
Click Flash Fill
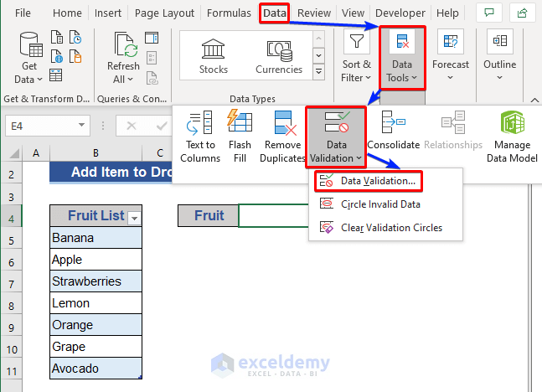[x=240, y=137]
